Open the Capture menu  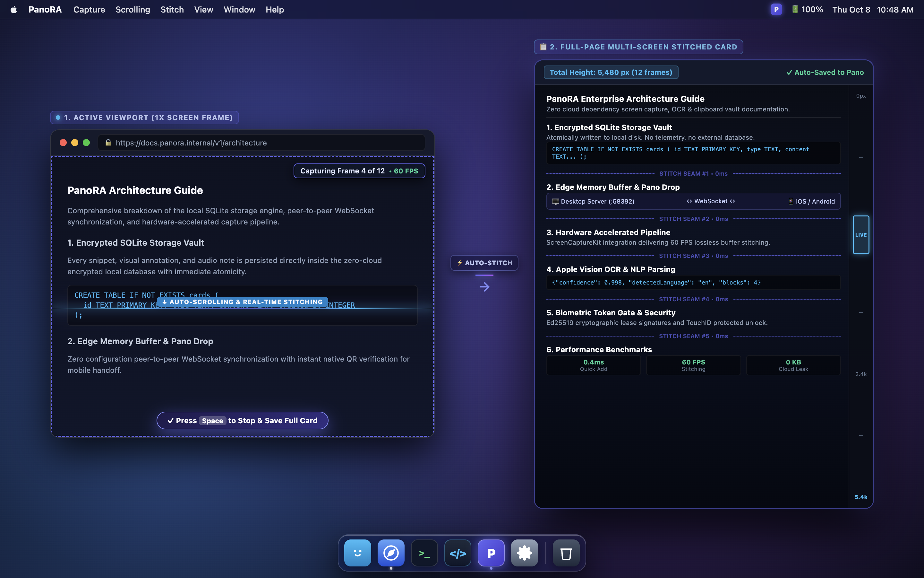tap(89, 10)
